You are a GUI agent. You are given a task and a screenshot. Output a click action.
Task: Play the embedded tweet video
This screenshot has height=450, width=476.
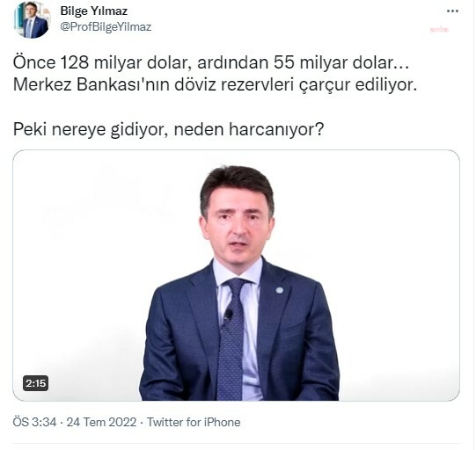point(236,276)
